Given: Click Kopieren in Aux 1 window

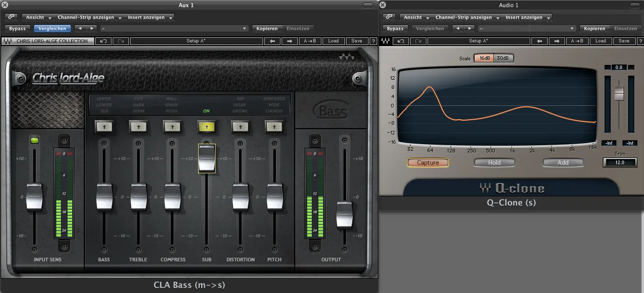Looking at the screenshot, I should click(x=267, y=29).
